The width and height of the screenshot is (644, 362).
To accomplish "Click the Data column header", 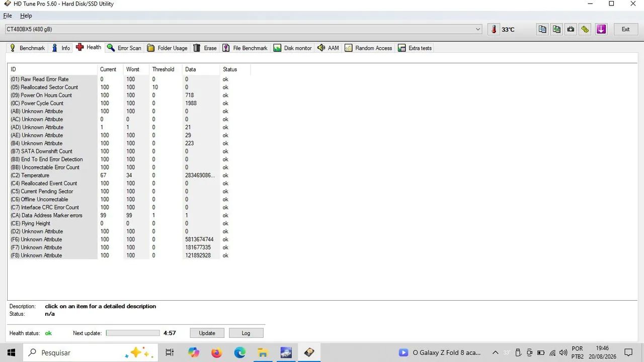I will [201, 69].
